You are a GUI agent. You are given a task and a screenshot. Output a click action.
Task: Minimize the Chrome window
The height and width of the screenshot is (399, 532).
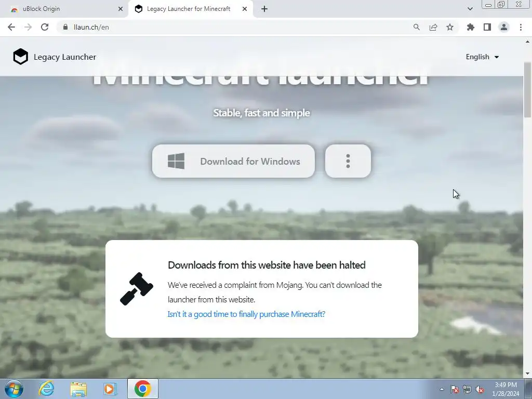click(488, 4)
